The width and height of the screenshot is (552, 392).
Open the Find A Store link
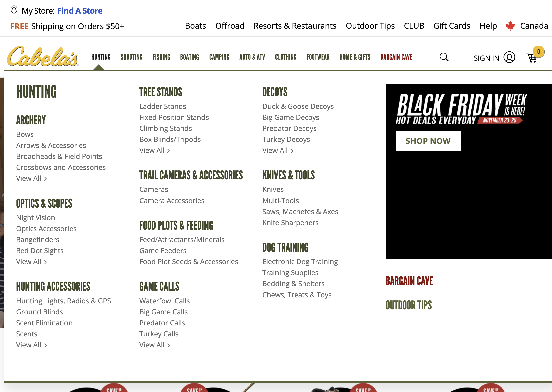point(80,11)
